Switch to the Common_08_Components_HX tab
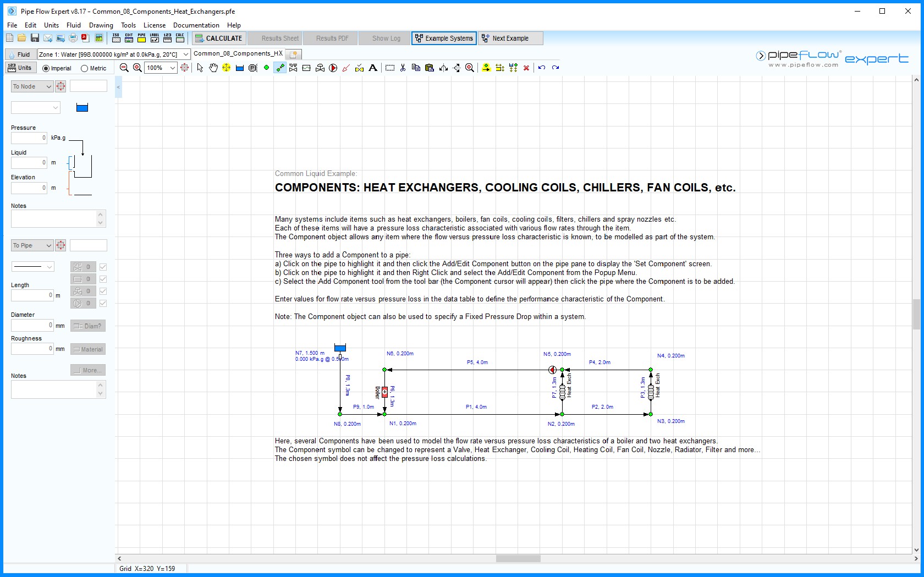 pos(238,53)
